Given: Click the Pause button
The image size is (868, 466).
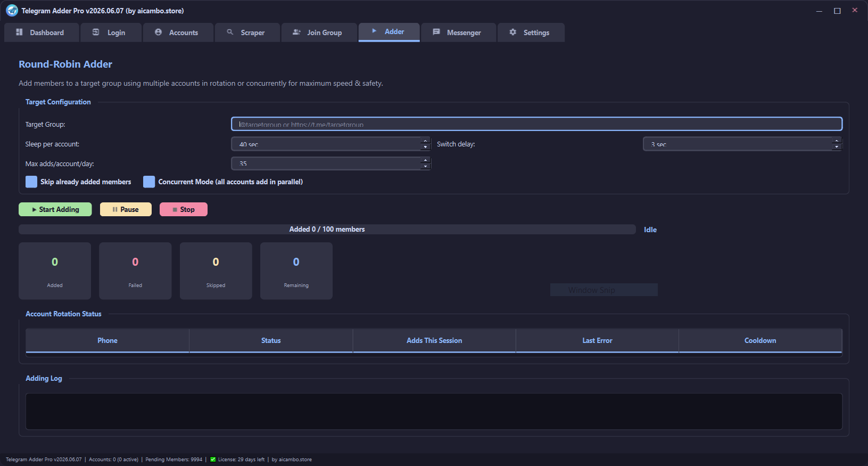Looking at the screenshot, I should tap(126, 209).
